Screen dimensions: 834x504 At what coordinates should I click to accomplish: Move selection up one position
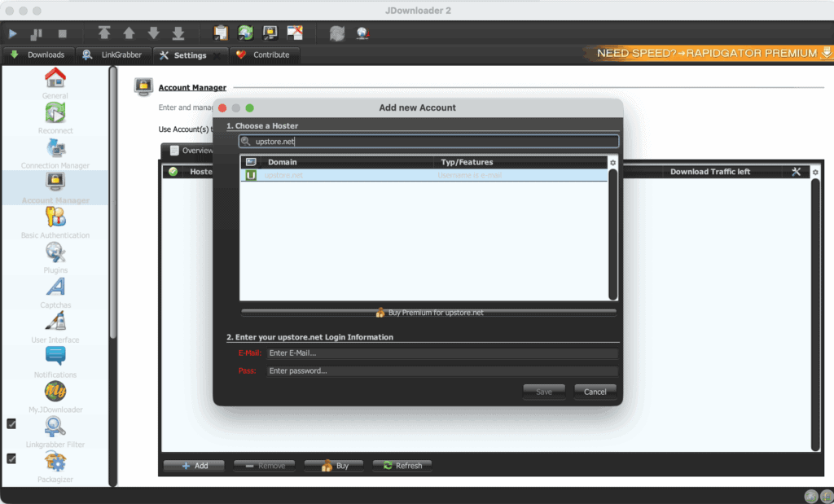129,33
